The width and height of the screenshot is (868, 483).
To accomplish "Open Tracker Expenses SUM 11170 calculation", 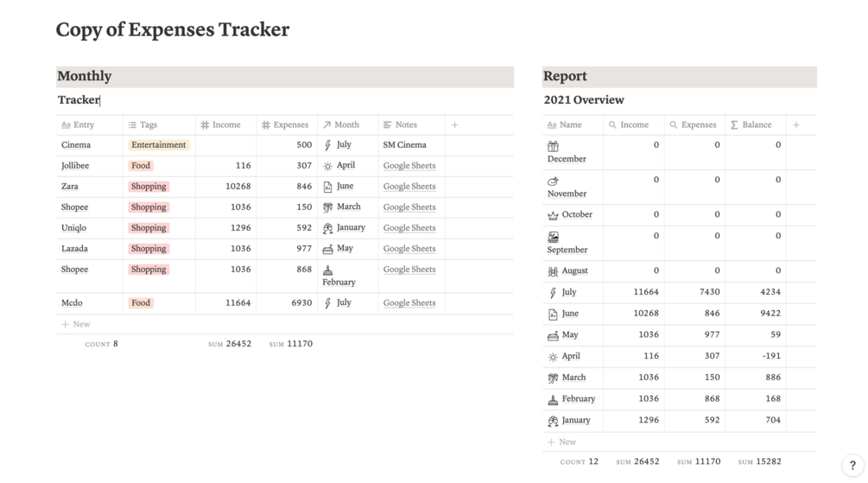I will [290, 344].
